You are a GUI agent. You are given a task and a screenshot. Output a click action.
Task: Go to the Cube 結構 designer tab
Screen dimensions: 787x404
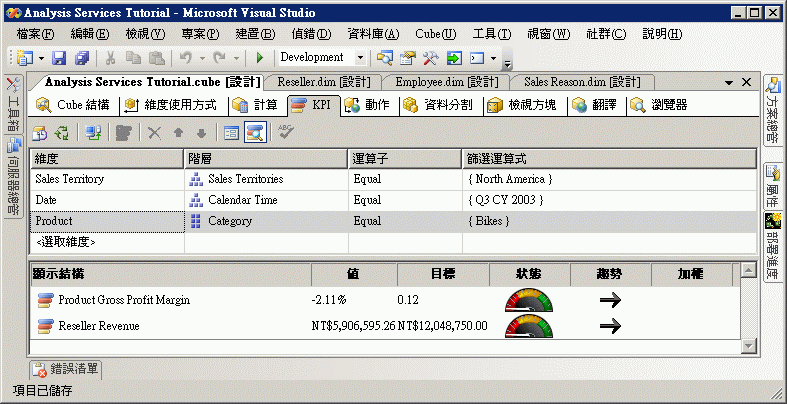(x=74, y=105)
